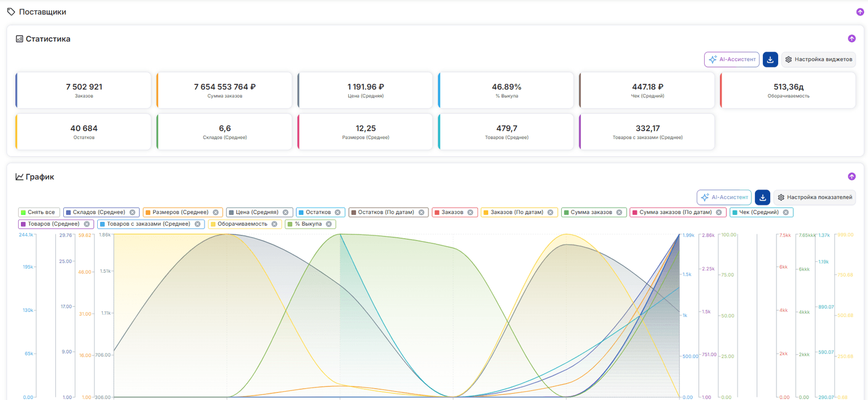868x400 pixels.
Task: Toggle the Снять все legend option
Action: click(x=39, y=212)
